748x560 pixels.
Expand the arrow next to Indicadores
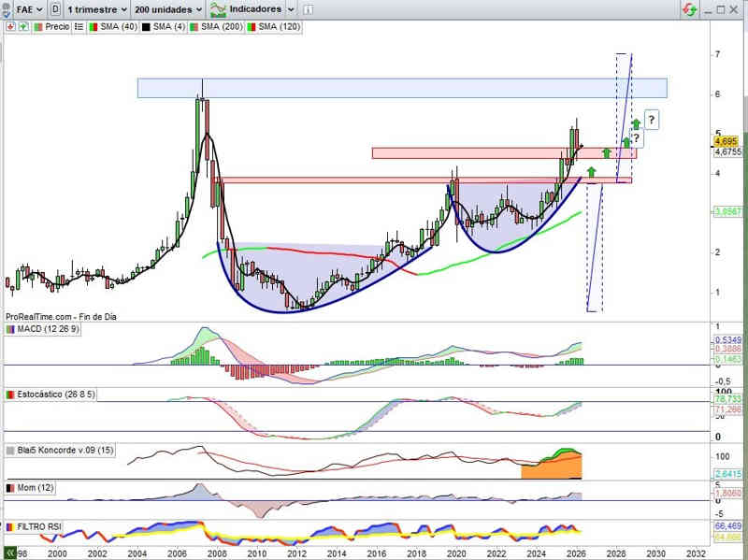(x=292, y=8)
